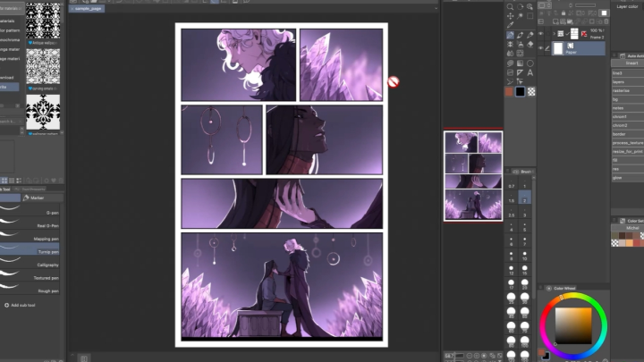
Task: Pick the main orange-brown color swatch
Action: click(x=509, y=91)
